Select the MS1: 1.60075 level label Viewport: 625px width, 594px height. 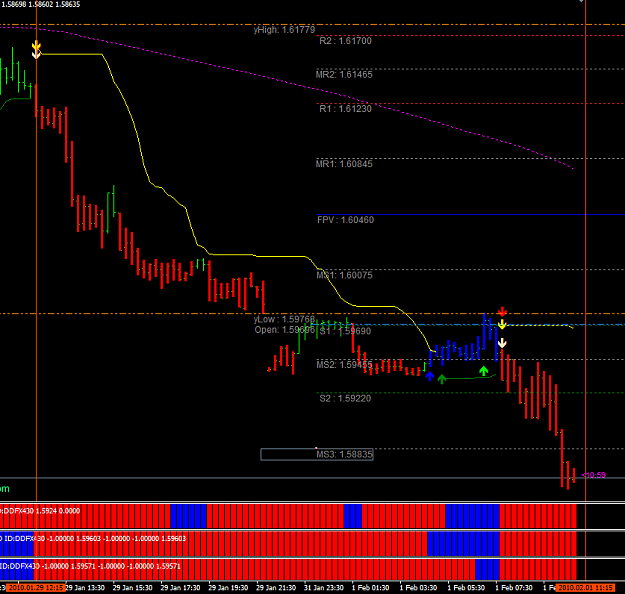tap(344, 275)
